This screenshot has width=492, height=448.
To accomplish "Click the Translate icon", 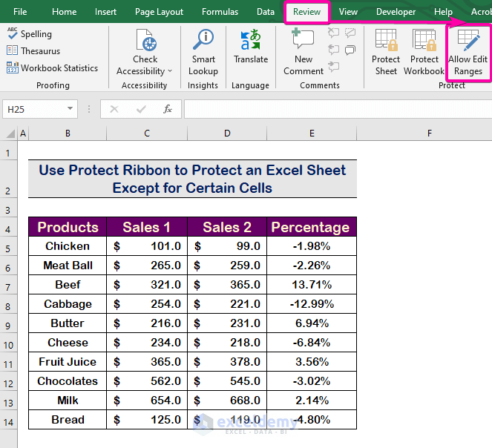I will coord(250,46).
